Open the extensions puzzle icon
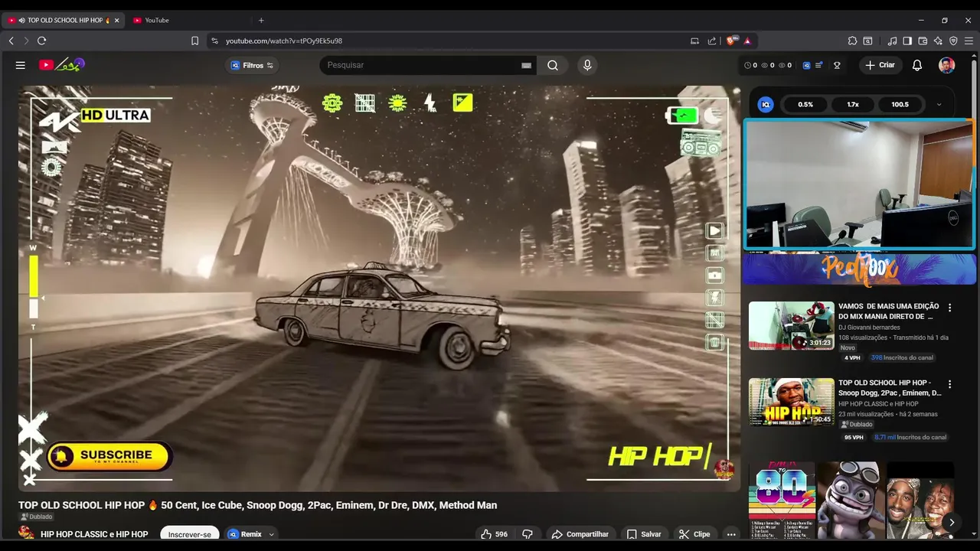The height and width of the screenshot is (551, 980). [x=852, y=41]
